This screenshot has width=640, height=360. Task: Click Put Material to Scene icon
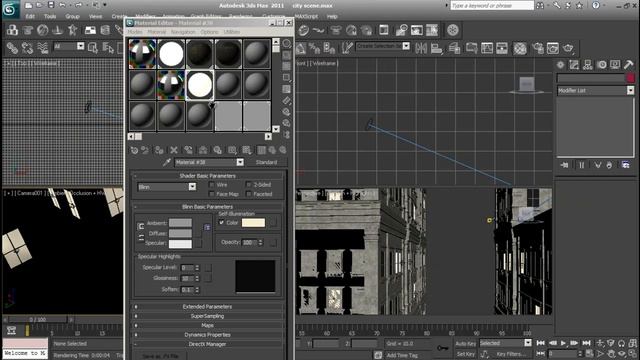(x=145, y=150)
